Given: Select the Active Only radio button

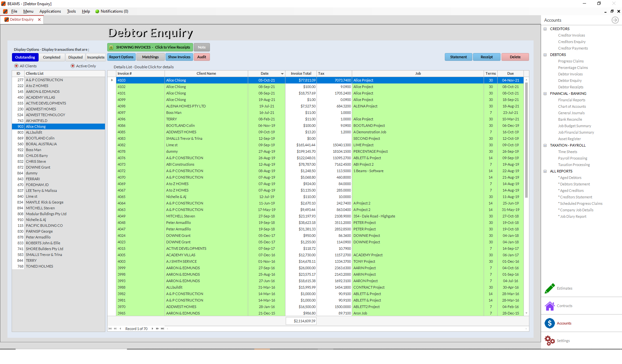Looking at the screenshot, I should (73, 66).
